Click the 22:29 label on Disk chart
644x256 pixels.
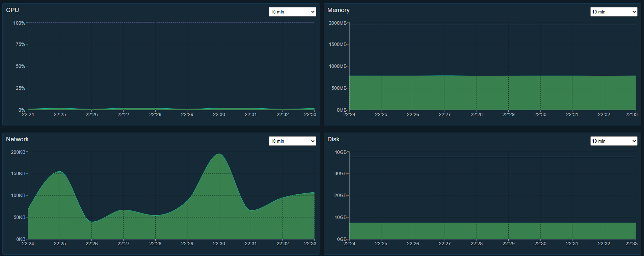(x=508, y=244)
